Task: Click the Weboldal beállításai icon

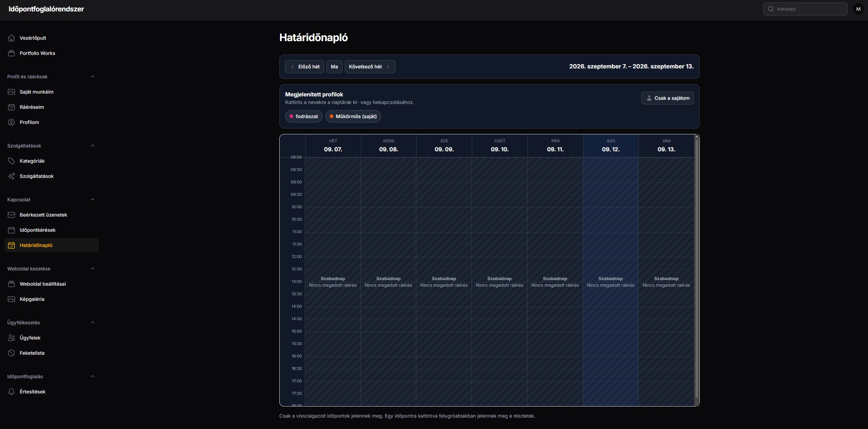Action: coord(11,284)
